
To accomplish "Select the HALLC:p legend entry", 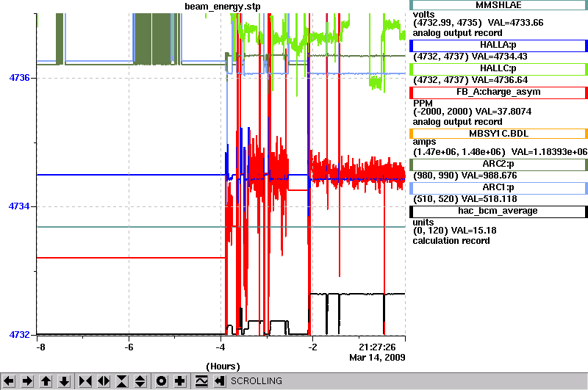I will pyautogui.click(x=498, y=69).
